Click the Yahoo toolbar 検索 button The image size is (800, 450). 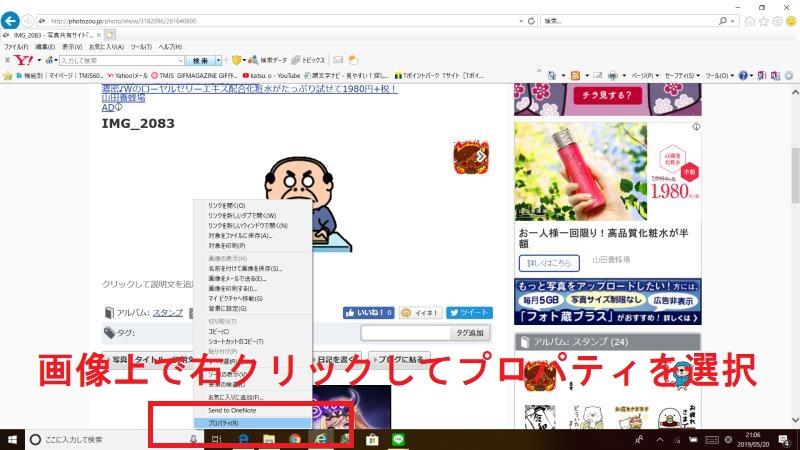[x=201, y=60]
